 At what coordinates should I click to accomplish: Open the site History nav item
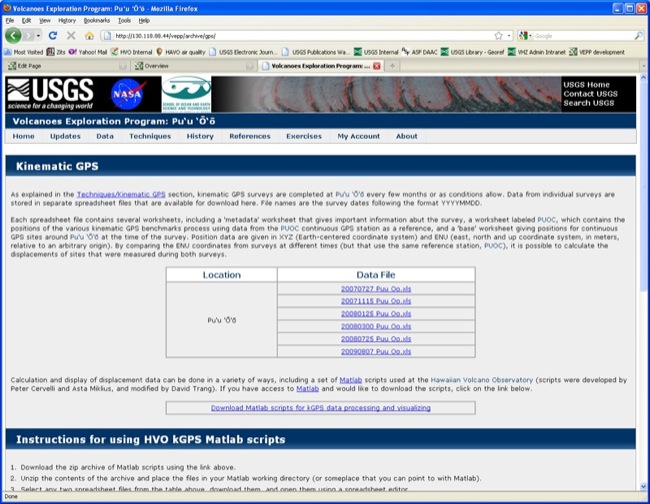coord(200,136)
